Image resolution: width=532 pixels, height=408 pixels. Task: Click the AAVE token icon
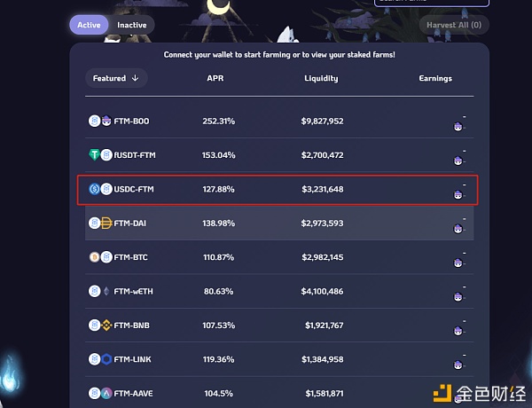[x=106, y=393]
